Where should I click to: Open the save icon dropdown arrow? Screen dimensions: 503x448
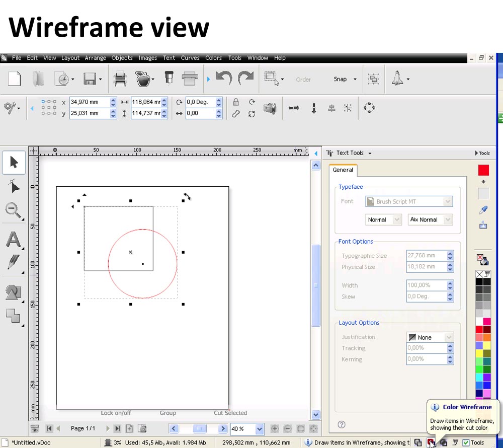[x=101, y=79]
